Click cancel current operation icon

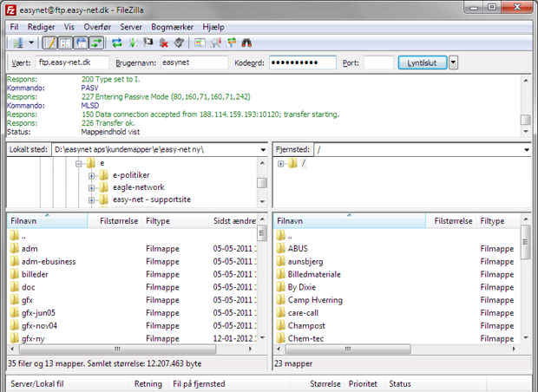tap(148, 42)
